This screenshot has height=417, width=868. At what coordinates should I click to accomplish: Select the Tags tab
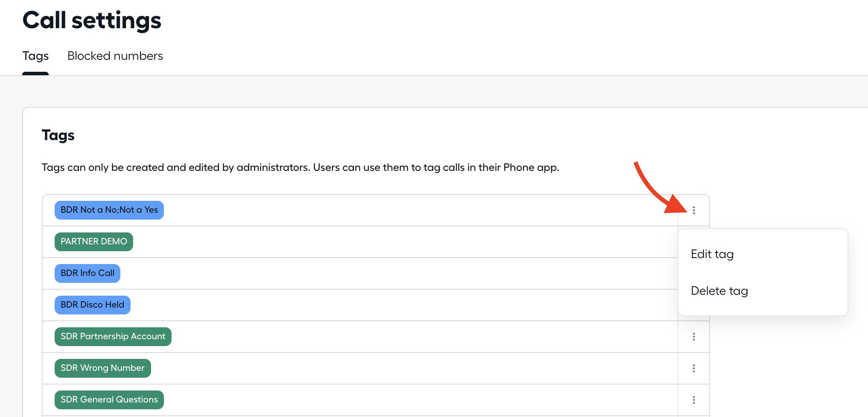35,56
